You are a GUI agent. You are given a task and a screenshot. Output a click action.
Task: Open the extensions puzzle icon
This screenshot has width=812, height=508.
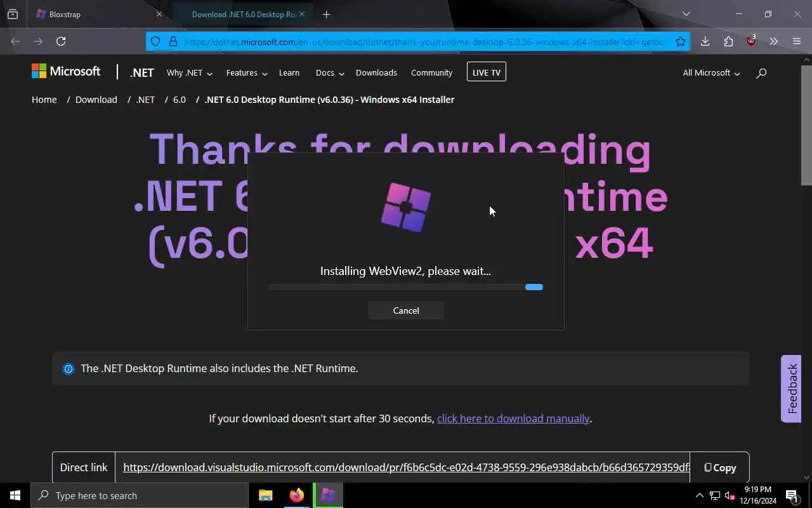(728, 41)
